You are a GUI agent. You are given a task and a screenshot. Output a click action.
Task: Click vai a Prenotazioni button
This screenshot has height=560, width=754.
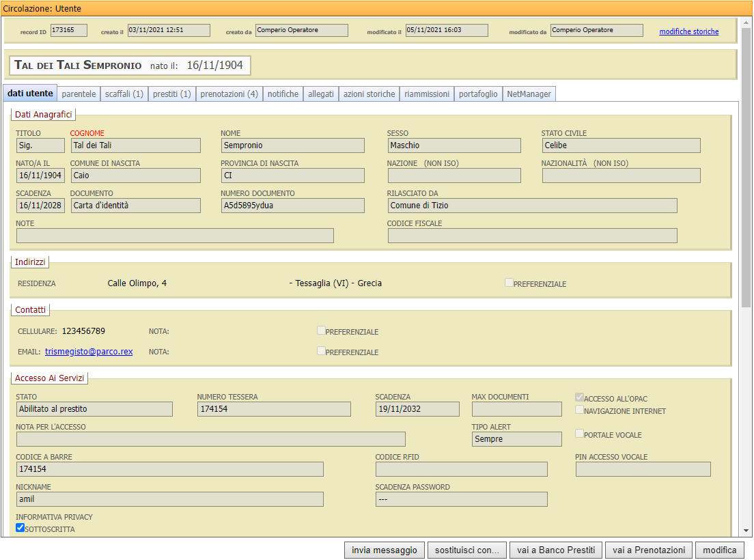point(649,550)
